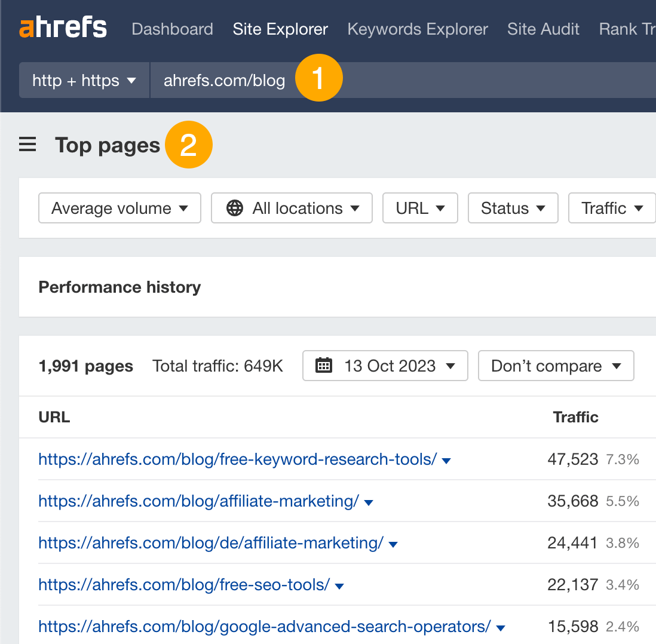Open the Traffic filter dropdown

click(611, 208)
